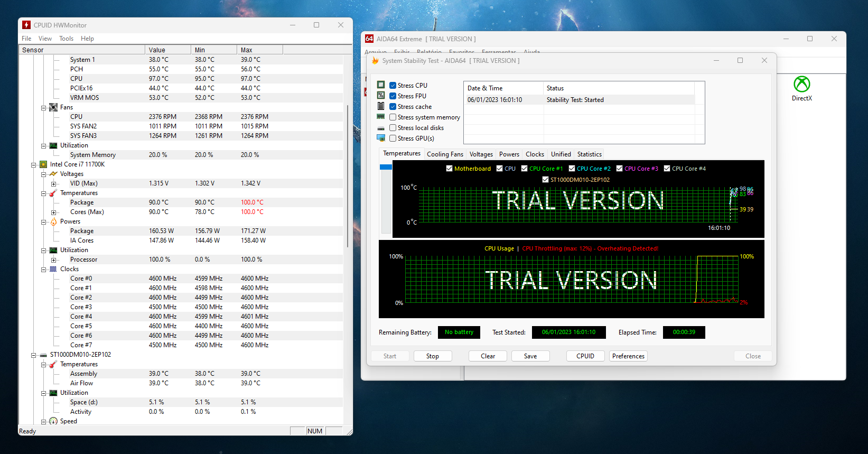Switch to the Cooling Fans tab
The image size is (868, 454).
pos(445,154)
